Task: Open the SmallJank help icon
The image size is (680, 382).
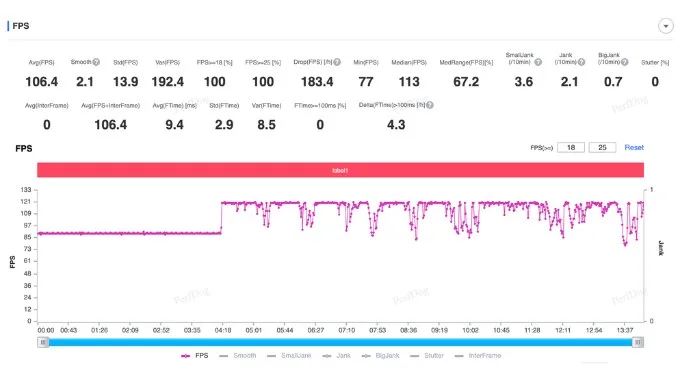Action: [538, 62]
